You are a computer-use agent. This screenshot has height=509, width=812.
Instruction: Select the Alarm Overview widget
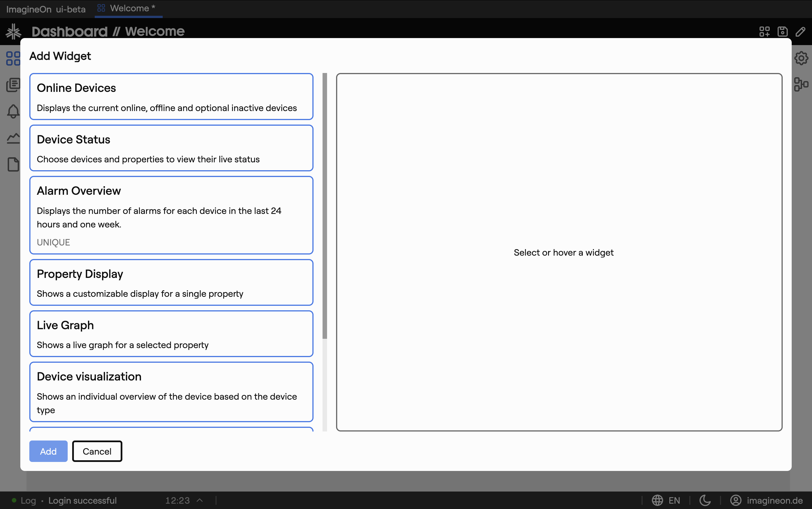(171, 215)
